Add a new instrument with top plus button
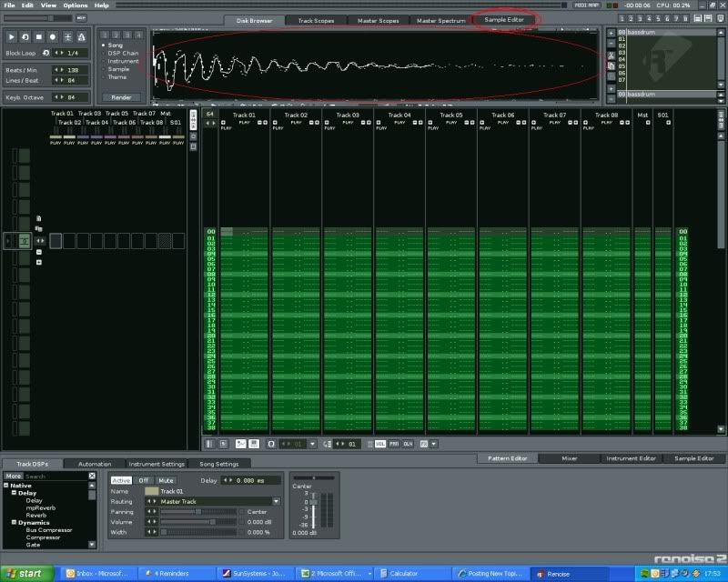 pos(611,34)
